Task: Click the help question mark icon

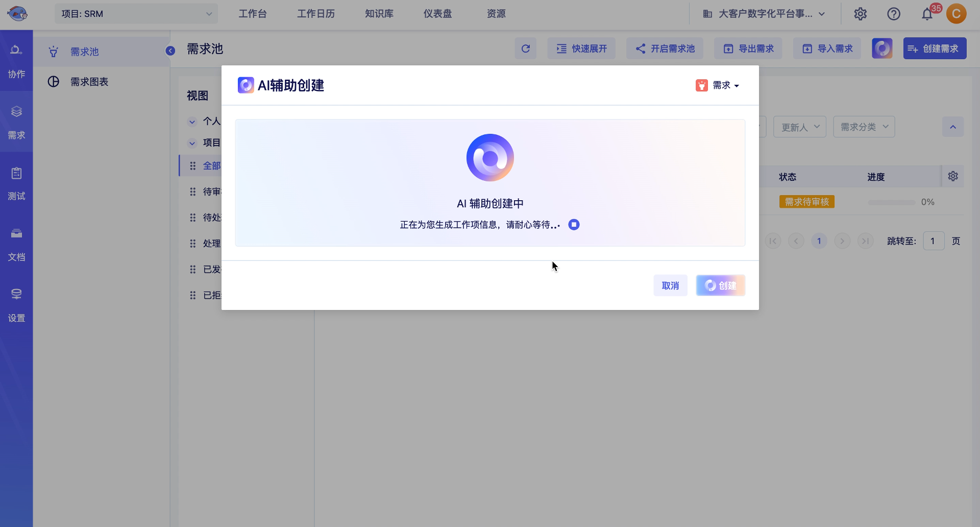Action: [893, 14]
